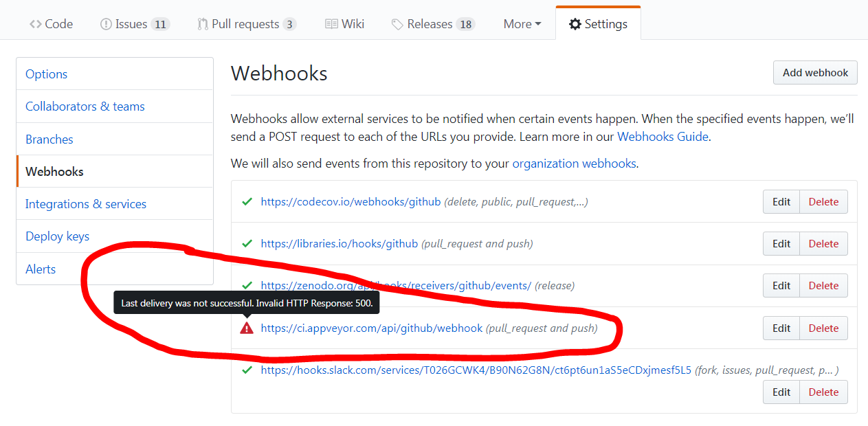Edit the ci.appveyor.com webhook
Viewport: 868px width, 426px height.
click(781, 328)
